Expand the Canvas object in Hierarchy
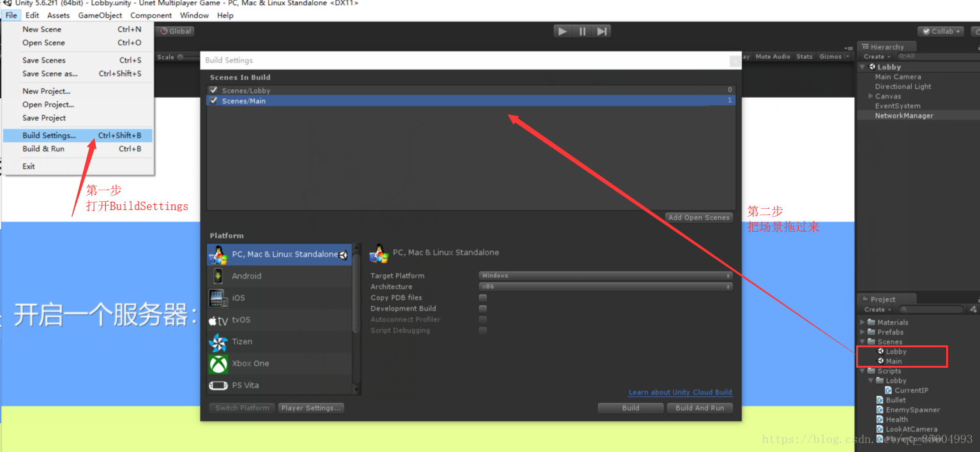The image size is (980, 452). click(x=871, y=96)
